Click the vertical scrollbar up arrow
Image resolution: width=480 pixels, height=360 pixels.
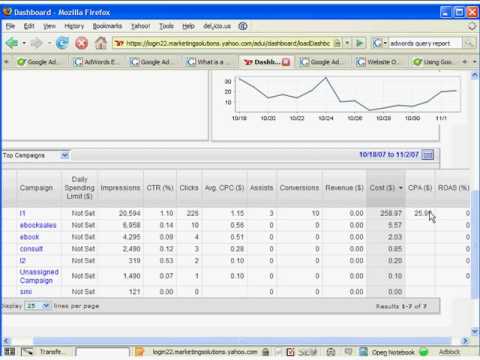tap(475, 76)
